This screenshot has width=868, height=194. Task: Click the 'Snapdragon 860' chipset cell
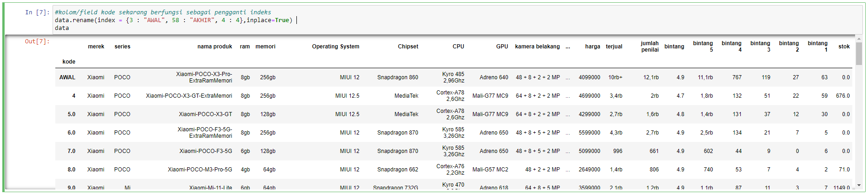[398, 77]
